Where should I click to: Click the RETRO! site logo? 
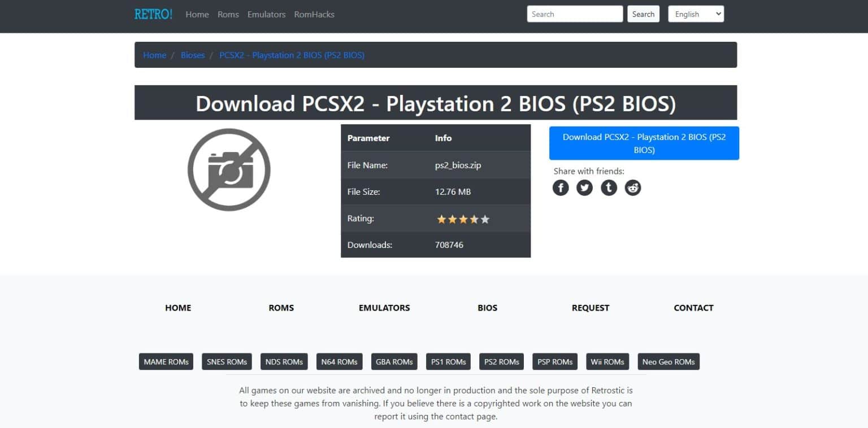pyautogui.click(x=153, y=14)
